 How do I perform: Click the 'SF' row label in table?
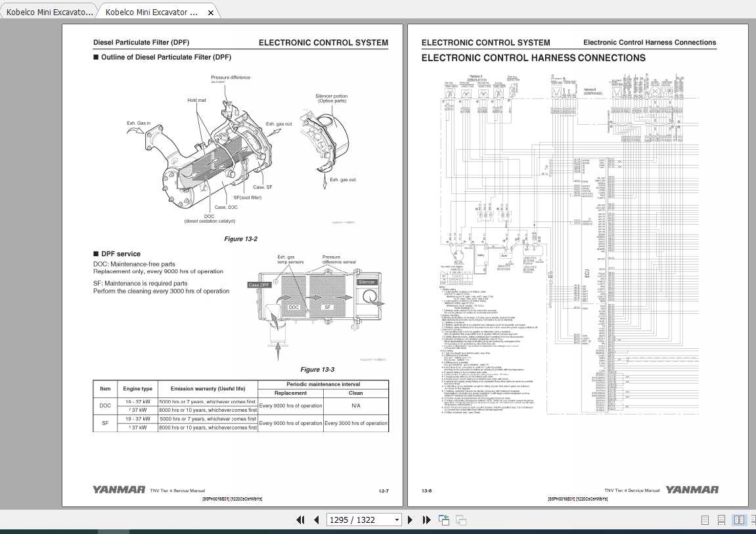105,423
